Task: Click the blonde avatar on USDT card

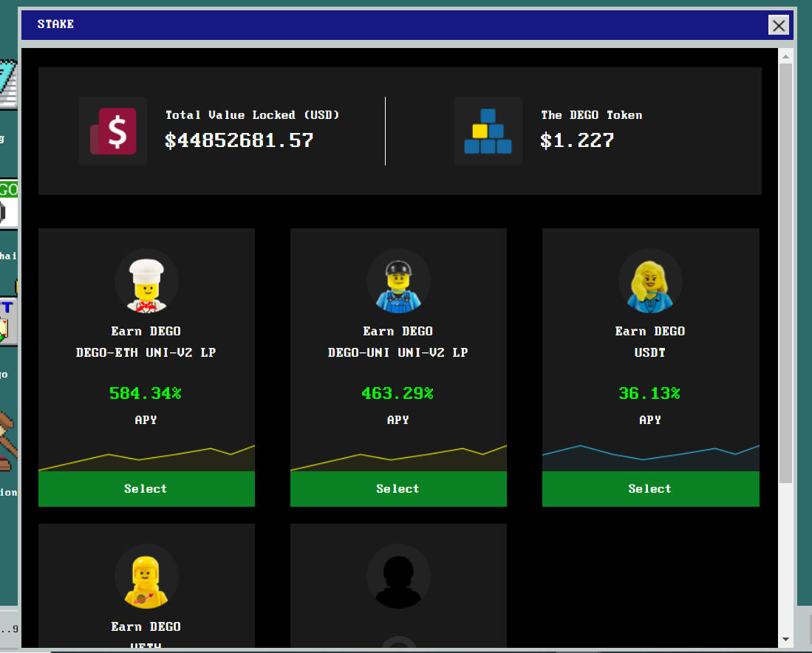Action: [650, 281]
